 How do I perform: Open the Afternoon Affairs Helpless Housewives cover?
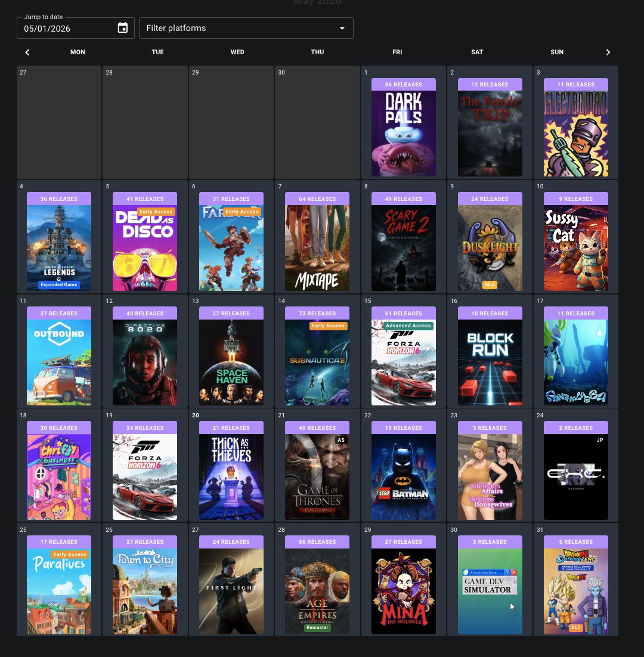[x=490, y=477]
